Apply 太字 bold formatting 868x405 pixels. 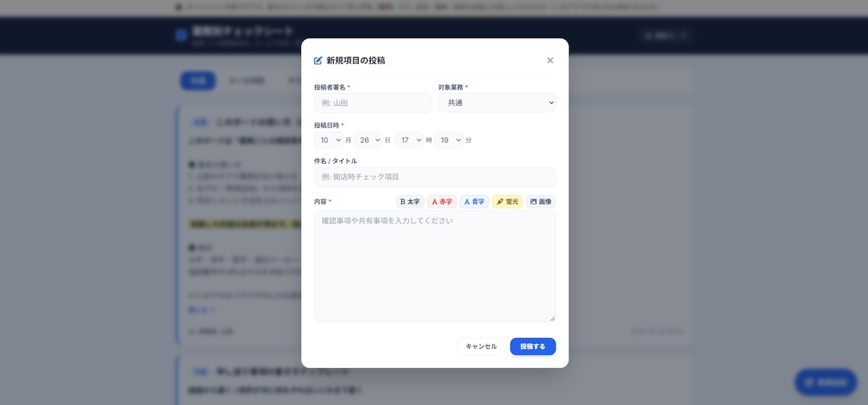(410, 201)
